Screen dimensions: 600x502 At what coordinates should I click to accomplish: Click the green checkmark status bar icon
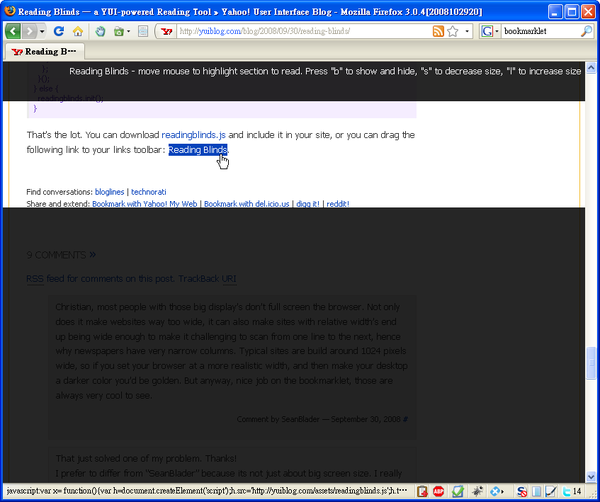(x=458, y=491)
